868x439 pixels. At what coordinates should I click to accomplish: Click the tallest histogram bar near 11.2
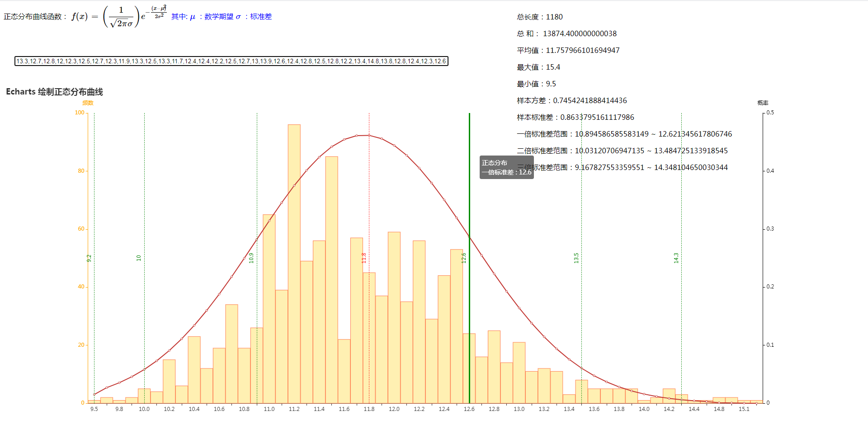coord(293,226)
